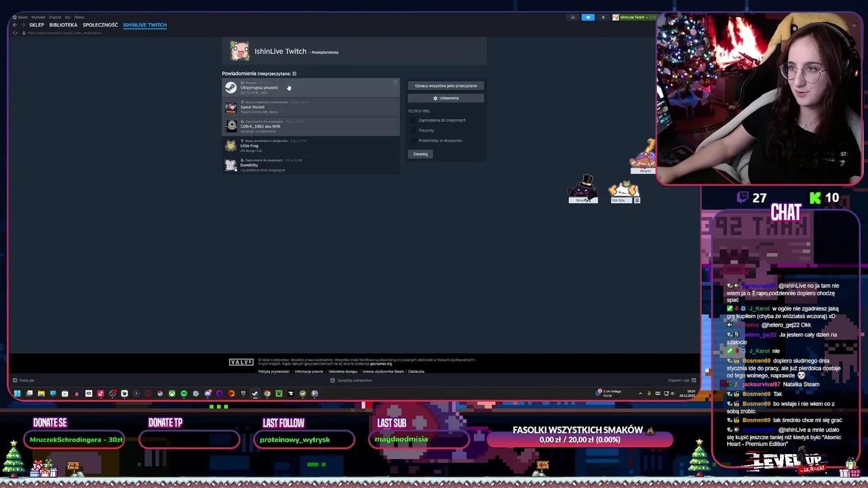
Task: Open Spotify from the taskbar
Action: point(184,393)
